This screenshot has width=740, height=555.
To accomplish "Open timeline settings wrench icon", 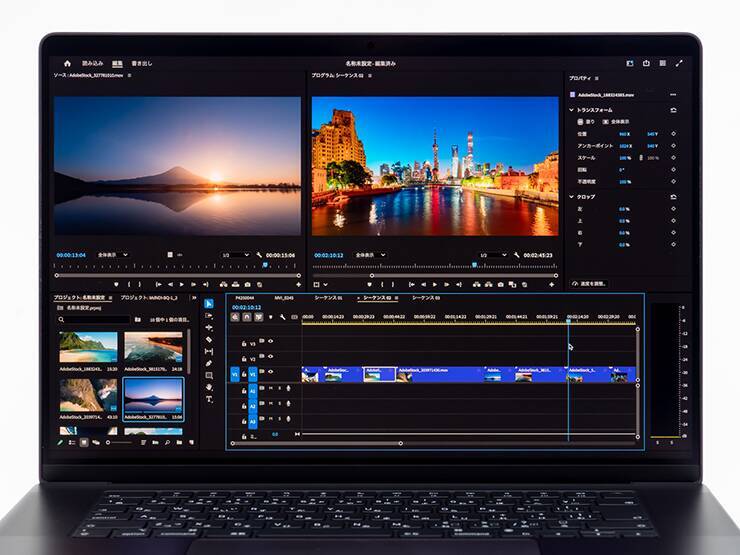I will [x=282, y=318].
